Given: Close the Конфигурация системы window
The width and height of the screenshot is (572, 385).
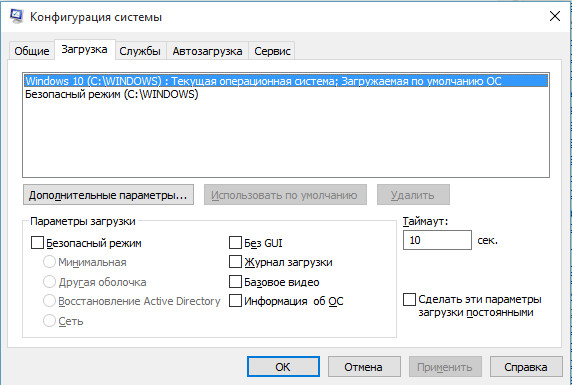Looking at the screenshot, I should pos(554,16).
